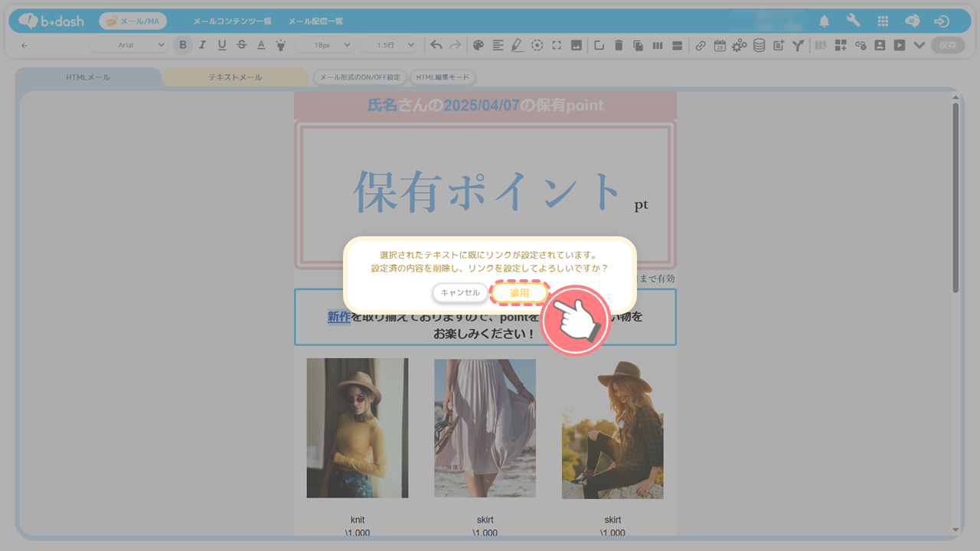Click 適用 in the dialog

pyautogui.click(x=520, y=292)
